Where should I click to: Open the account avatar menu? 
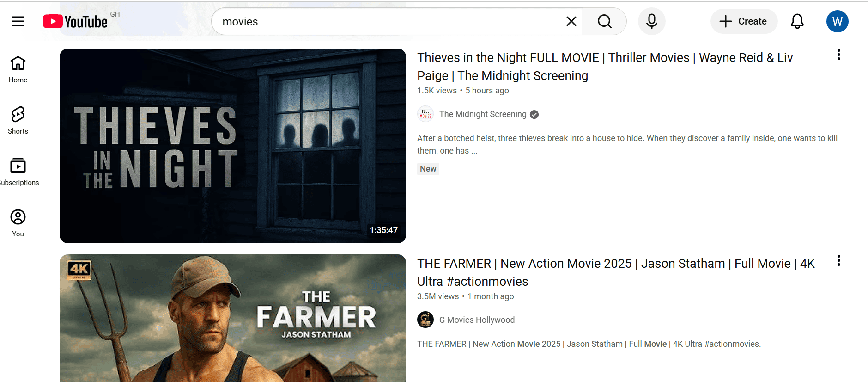click(837, 21)
